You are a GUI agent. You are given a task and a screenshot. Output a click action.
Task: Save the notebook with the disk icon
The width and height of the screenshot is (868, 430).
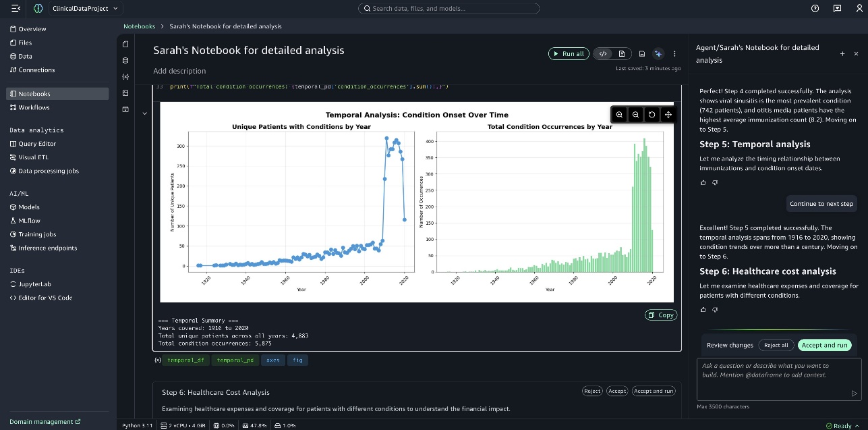[642, 54]
